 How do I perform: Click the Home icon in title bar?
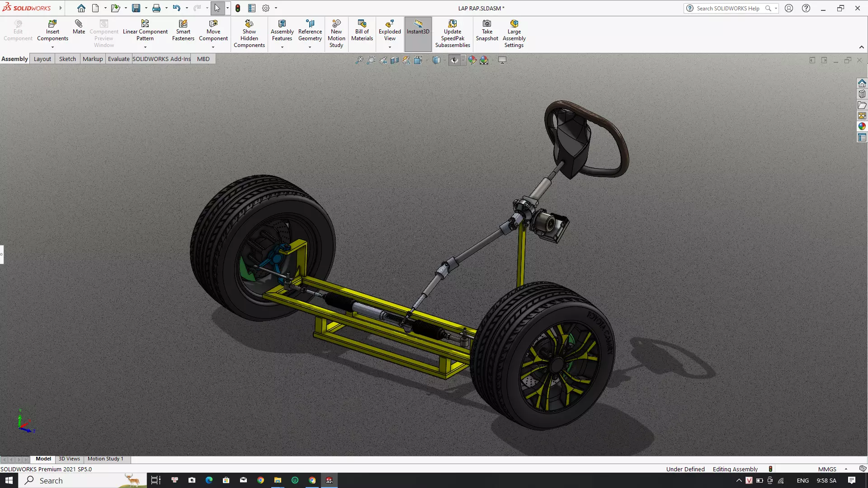81,8
